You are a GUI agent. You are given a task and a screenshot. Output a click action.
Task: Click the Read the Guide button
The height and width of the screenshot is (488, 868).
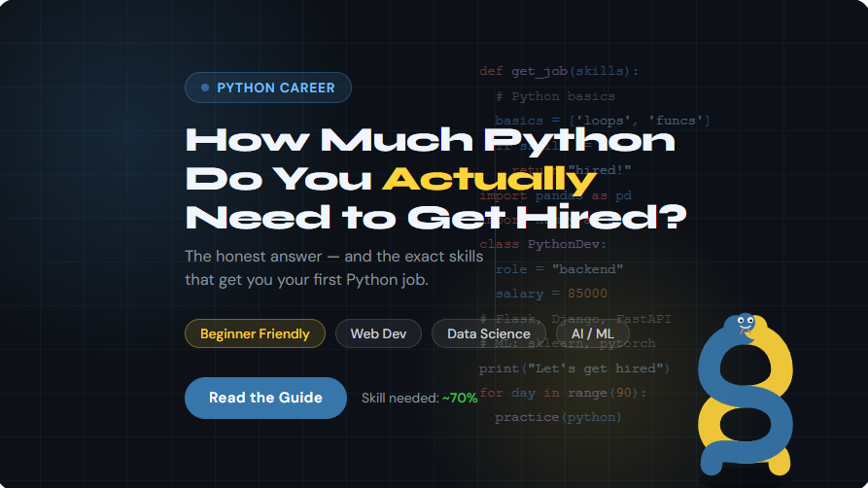pos(265,398)
